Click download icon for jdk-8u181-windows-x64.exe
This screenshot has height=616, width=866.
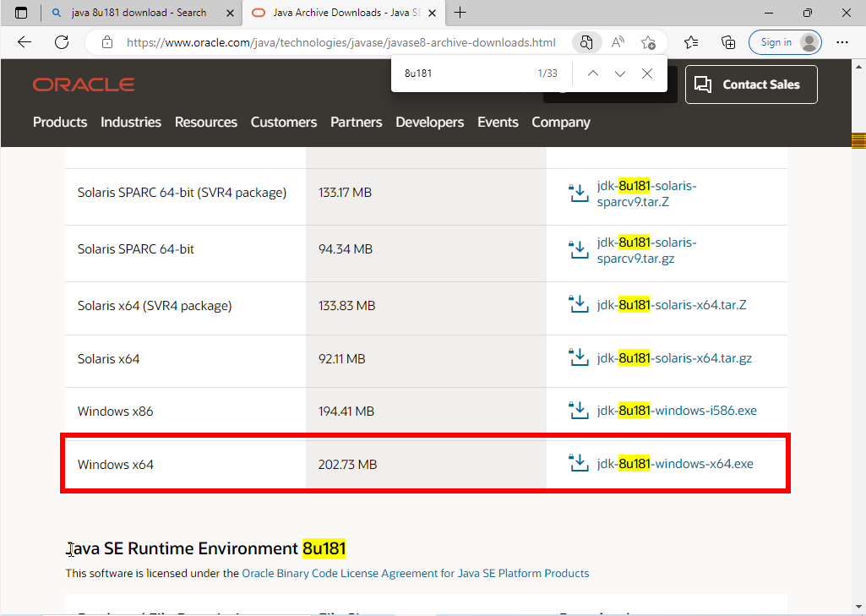tap(579, 463)
